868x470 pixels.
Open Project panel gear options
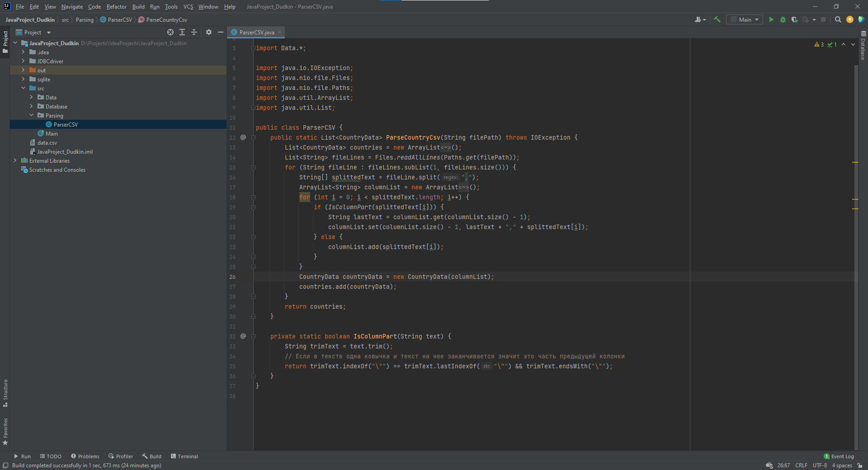point(208,32)
